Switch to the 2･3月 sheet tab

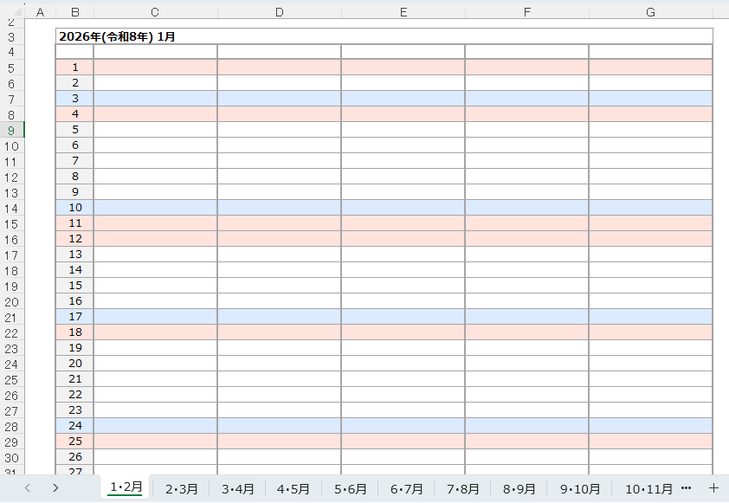coord(181,489)
